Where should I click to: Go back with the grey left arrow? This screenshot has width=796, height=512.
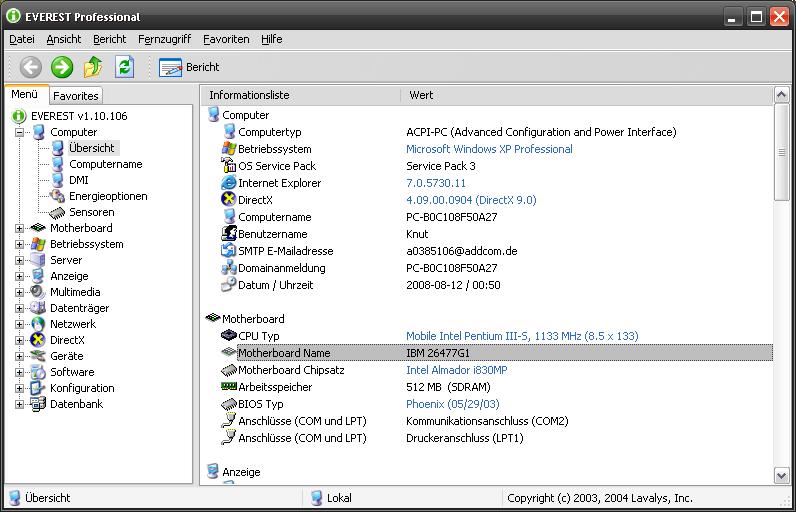point(30,67)
